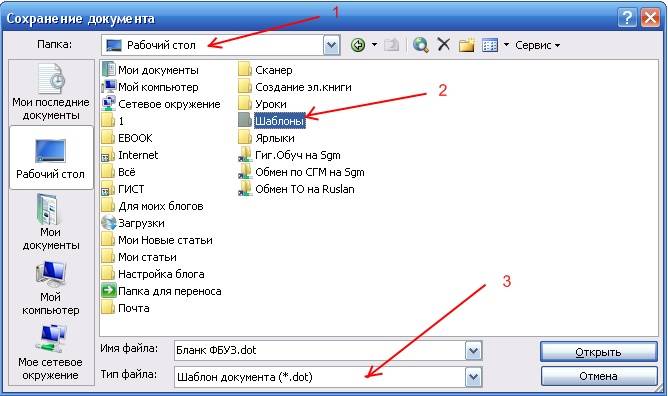Click the Search the Web globe icon
This screenshot has height=396, width=668.
pos(420,45)
